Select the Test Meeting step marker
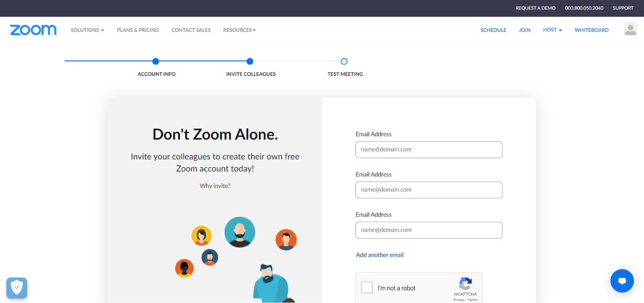The height and width of the screenshot is (303, 644). coord(344,61)
